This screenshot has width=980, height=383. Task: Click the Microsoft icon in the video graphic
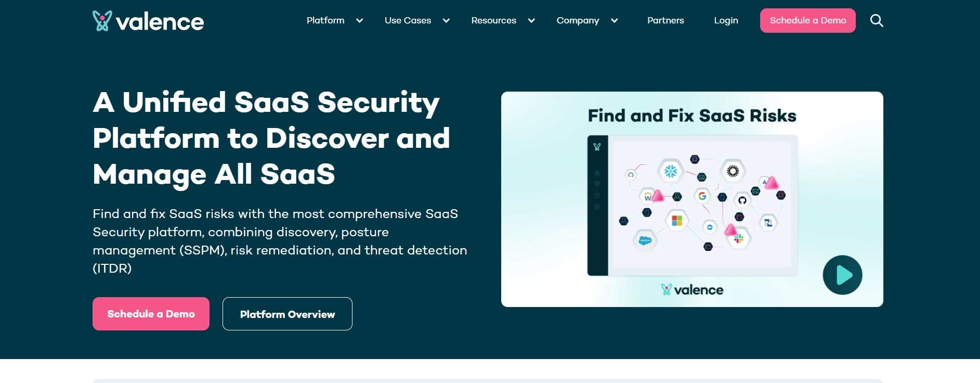pos(677,221)
